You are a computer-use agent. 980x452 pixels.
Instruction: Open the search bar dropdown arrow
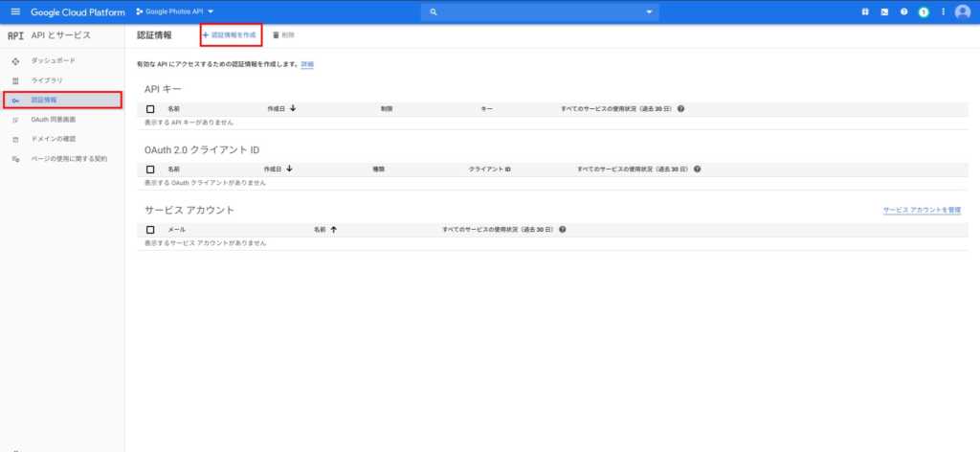pyautogui.click(x=651, y=11)
